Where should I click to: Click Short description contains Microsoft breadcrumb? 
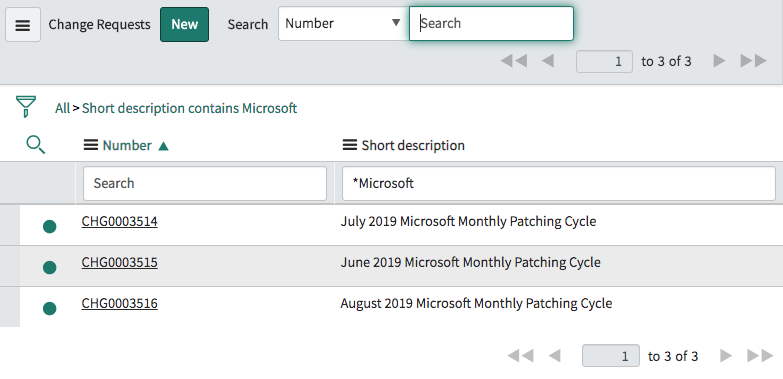pos(189,108)
